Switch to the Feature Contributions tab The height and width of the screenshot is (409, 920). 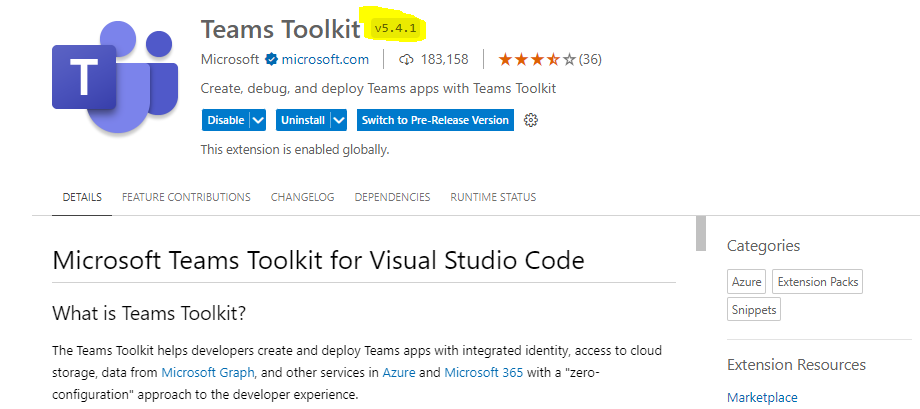point(186,197)
